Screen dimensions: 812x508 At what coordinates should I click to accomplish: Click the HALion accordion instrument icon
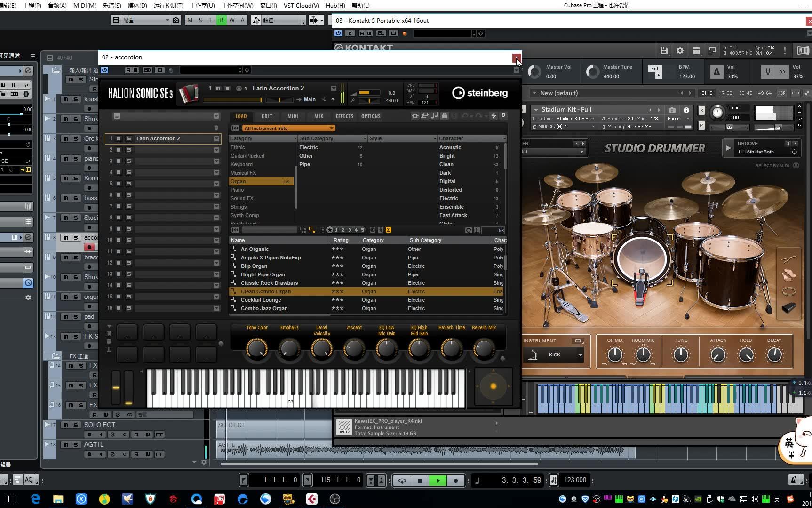[x=189, y=93]
